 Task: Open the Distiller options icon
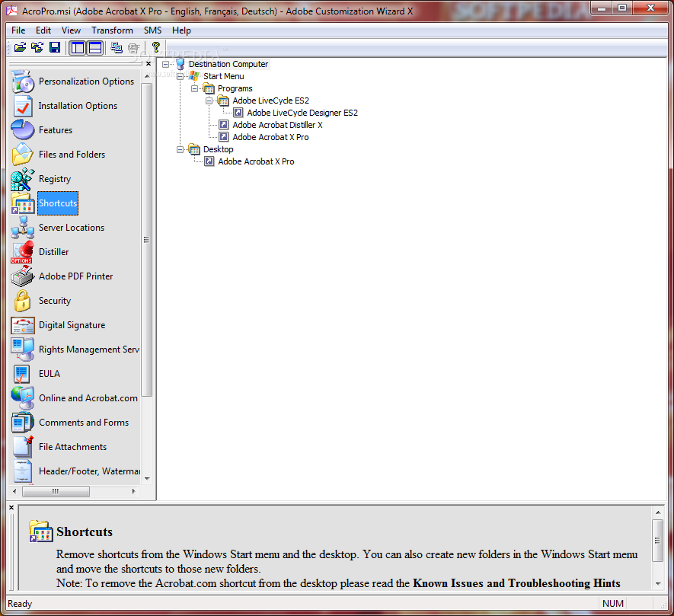(x=22, y=252)
